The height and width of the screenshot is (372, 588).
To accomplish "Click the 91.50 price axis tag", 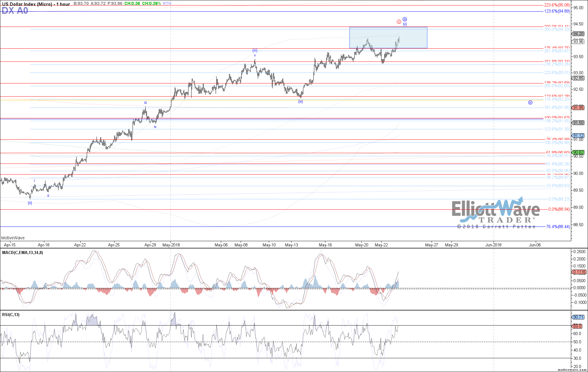I will coord(579,123).
